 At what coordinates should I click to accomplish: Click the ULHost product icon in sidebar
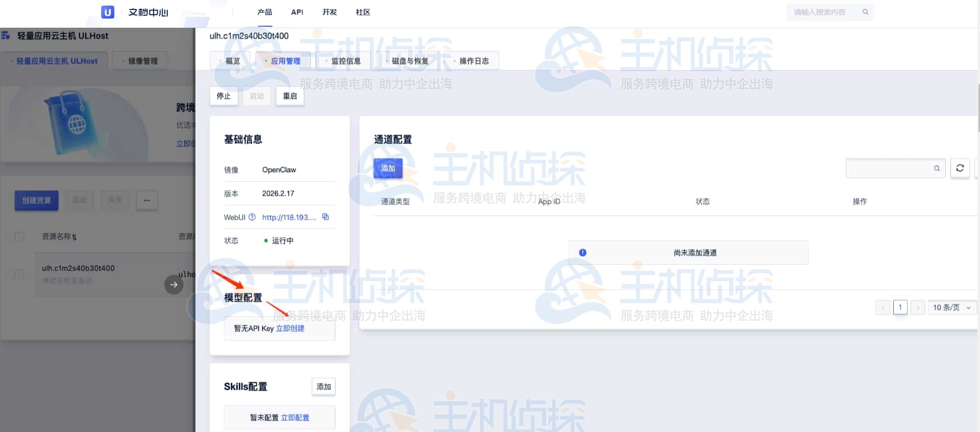tap(6, 36)
